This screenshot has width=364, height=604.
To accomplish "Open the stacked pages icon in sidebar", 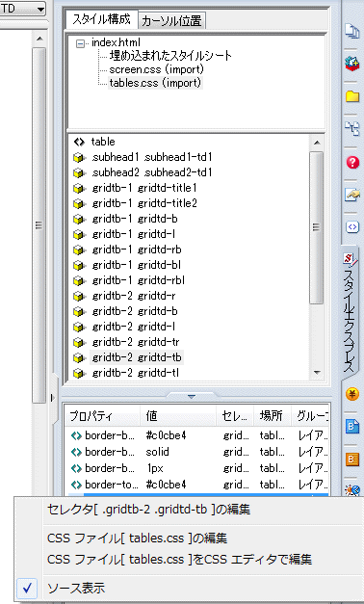I will pyautogui.click(x=352, y=31).
